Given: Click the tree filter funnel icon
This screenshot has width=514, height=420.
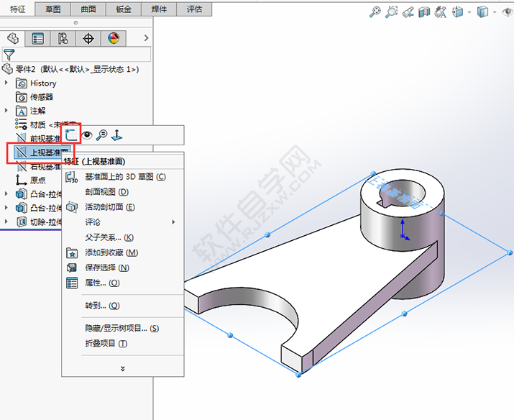Looking at the screenshot, I should click(x=9, y=55).
